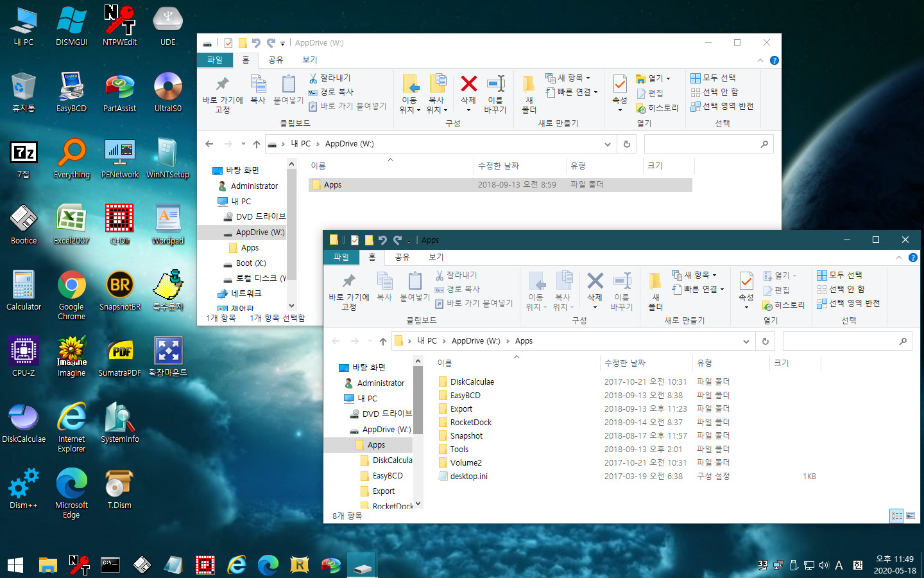Screen dimensions: 924x578
Task: Select the Google Chrome desktop icon
Action: (71, 295)
